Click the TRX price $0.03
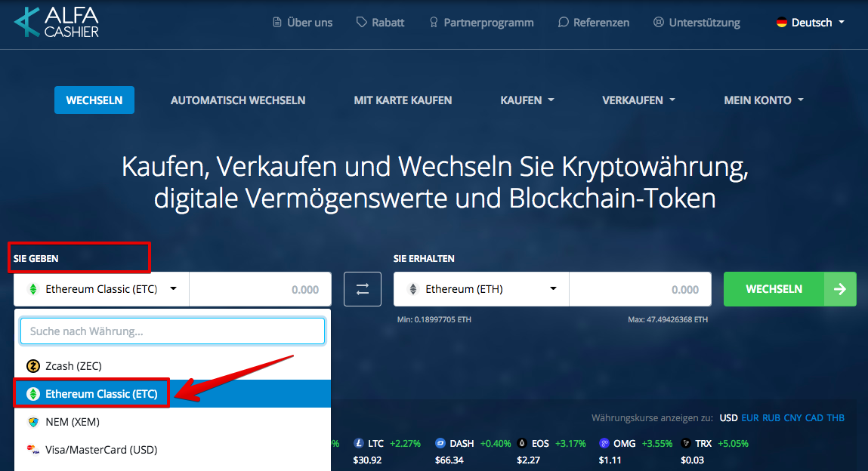The image size is (868, 471). click(x=693, y=460)
